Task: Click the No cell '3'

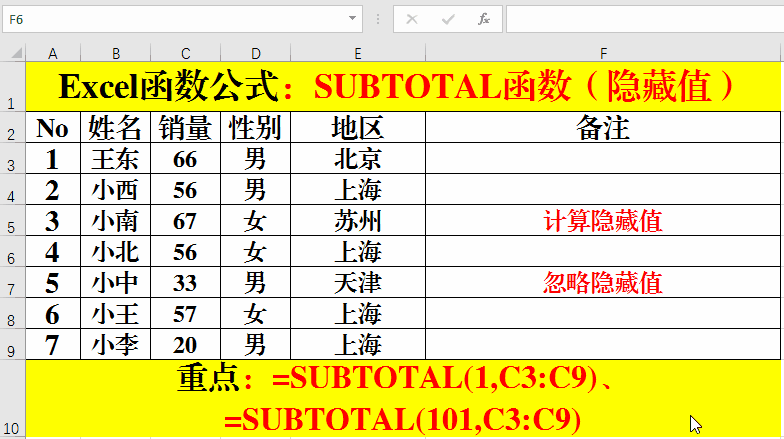Action: pos(53,220)
